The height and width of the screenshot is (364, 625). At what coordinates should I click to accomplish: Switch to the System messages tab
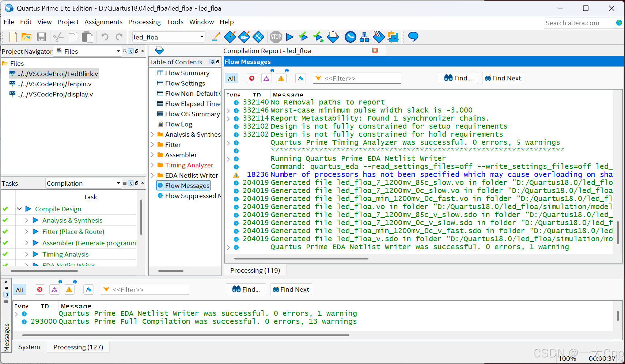(29, 347)
